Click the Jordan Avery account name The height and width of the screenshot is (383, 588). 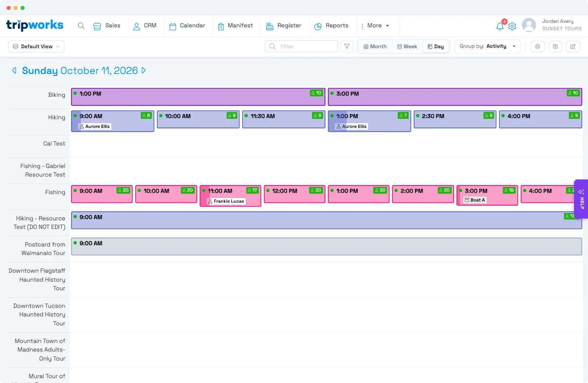(x=557, y=21)
